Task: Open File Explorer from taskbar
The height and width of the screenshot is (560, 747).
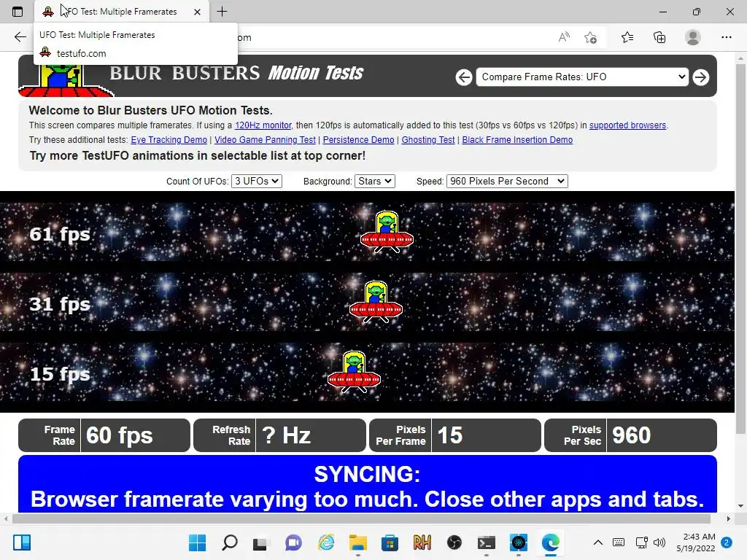Action: (357, 542)
